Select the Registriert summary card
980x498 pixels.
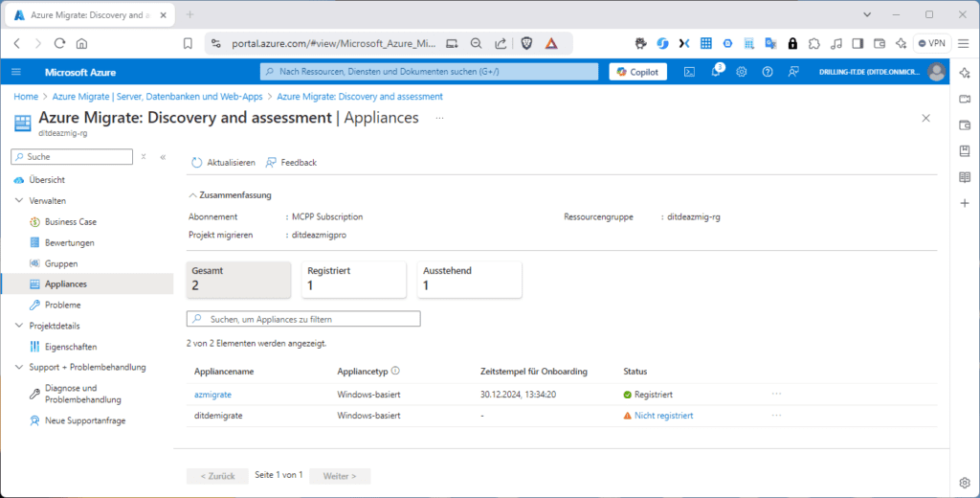click(354, 280)
